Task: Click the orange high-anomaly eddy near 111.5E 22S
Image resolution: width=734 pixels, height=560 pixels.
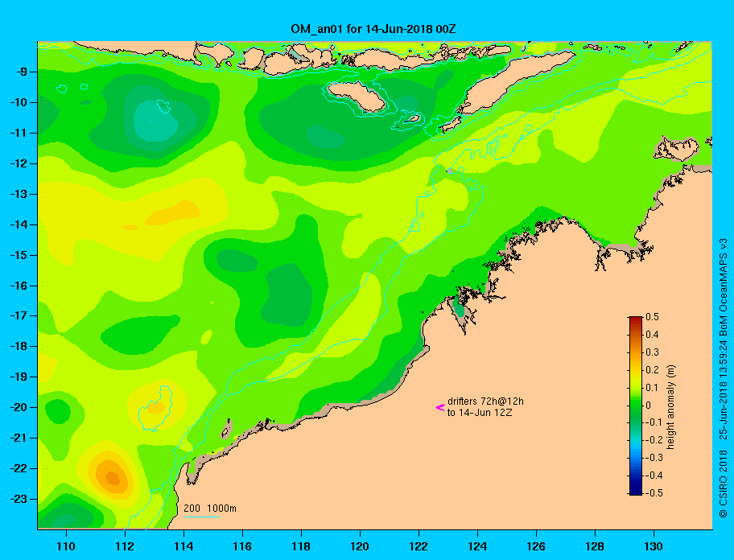Action: (x=112, y=477)
